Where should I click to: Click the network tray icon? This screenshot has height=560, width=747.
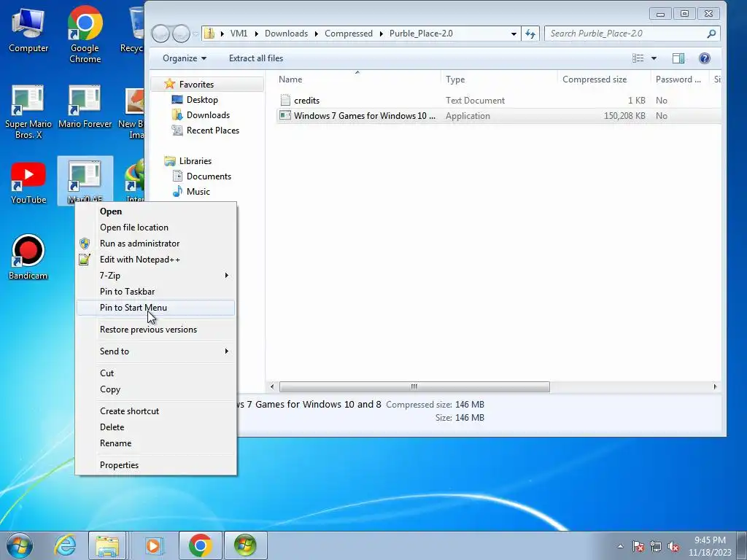click(x=656, y=546)
